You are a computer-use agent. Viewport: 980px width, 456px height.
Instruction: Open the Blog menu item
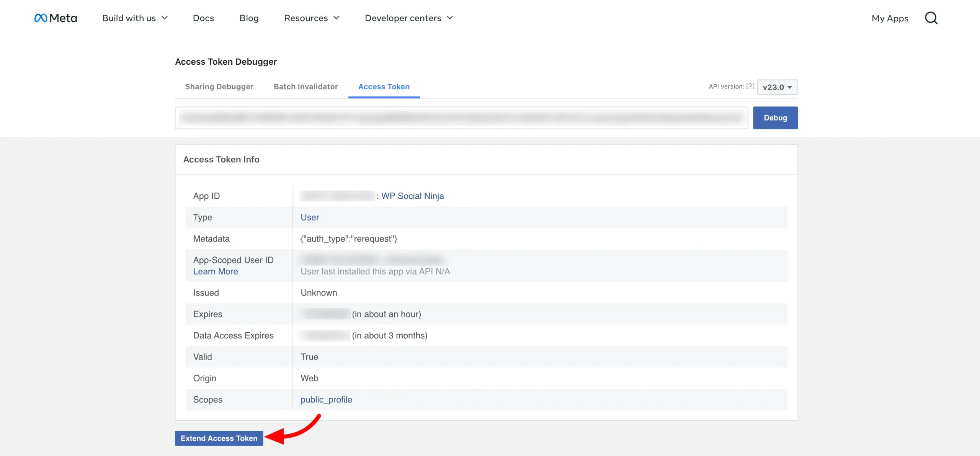(x=249, y=18)
